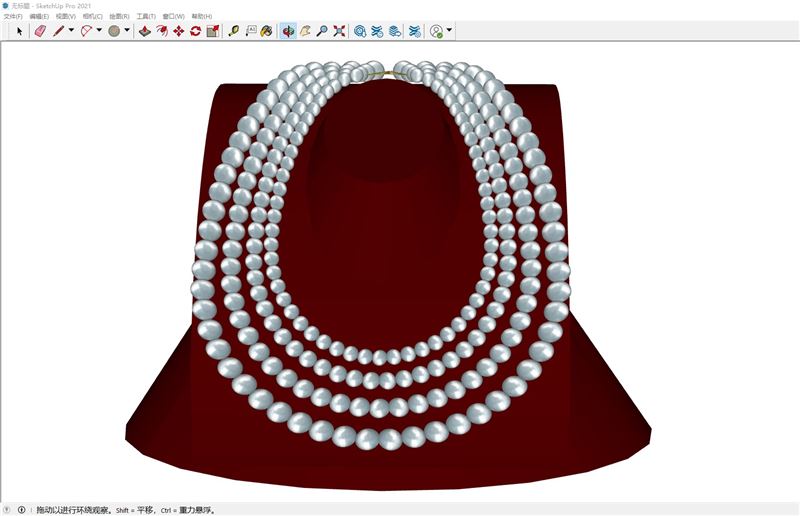The width and height of the screenshot is (800, 516).
Task: Expand the Line tool dropdown arrow
Action: pos(71,31)
